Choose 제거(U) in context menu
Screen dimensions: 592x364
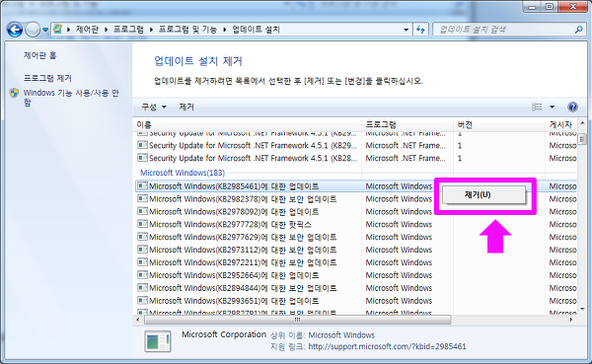pos(484,195)
